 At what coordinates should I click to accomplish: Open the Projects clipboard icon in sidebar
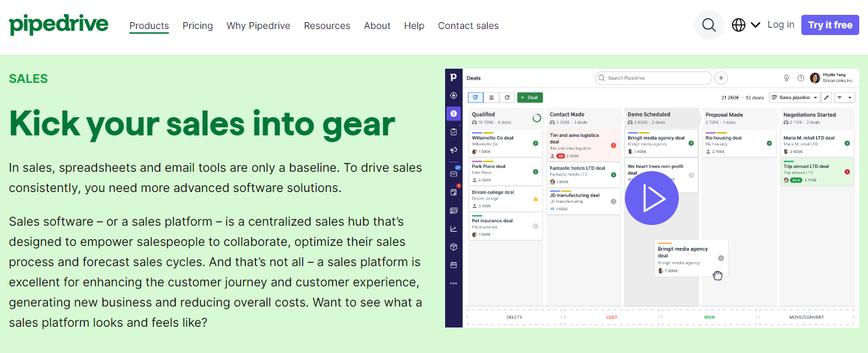454,132
